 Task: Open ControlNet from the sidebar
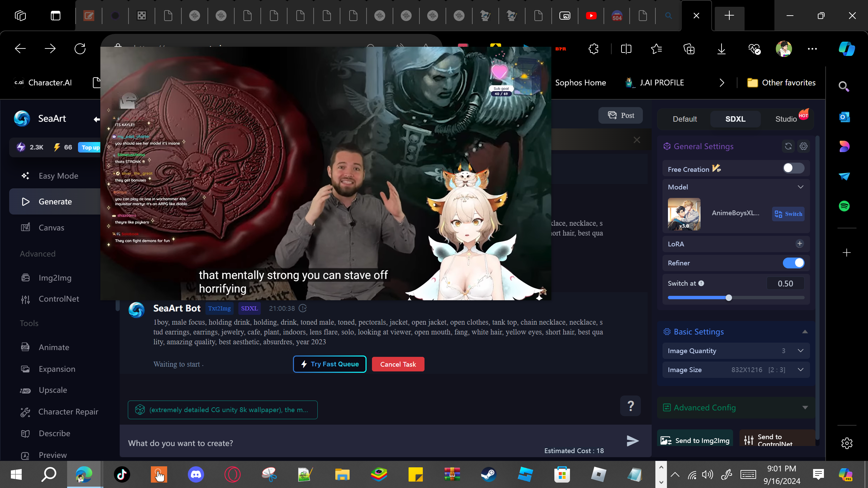59,299
